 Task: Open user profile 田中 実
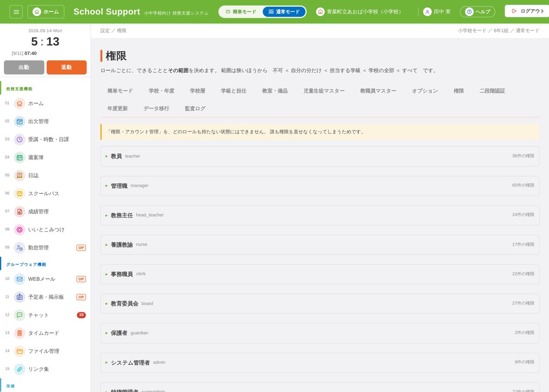click(437, 12)
